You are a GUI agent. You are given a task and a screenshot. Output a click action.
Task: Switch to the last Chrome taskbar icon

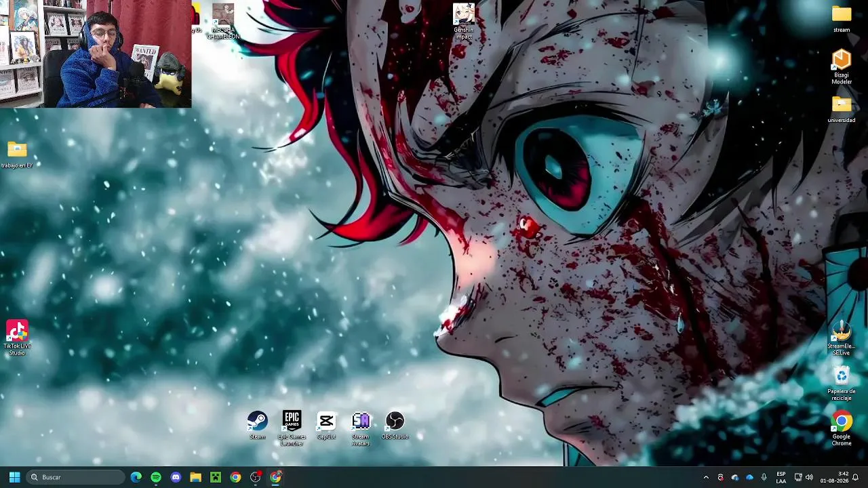click(x=275, y=477)
